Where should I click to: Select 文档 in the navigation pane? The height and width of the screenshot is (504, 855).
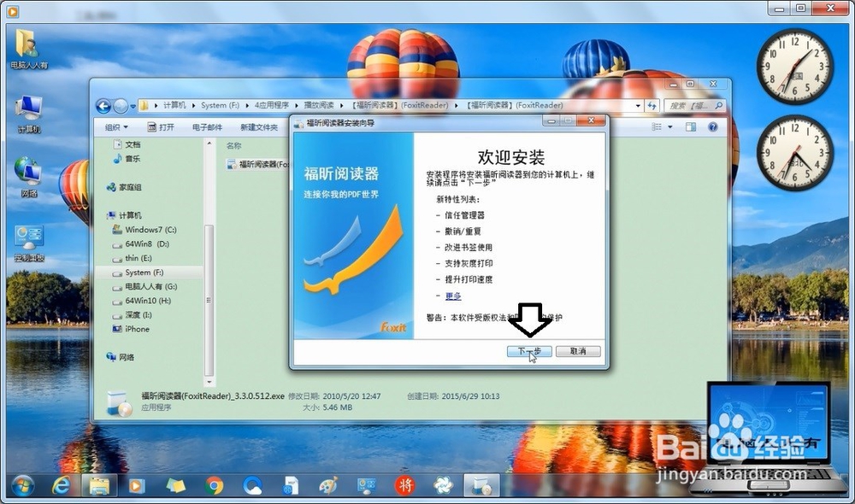click(127, 144)
